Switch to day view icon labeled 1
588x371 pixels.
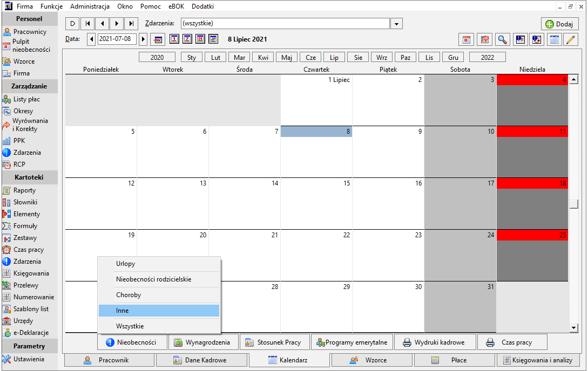click(174, 39)
